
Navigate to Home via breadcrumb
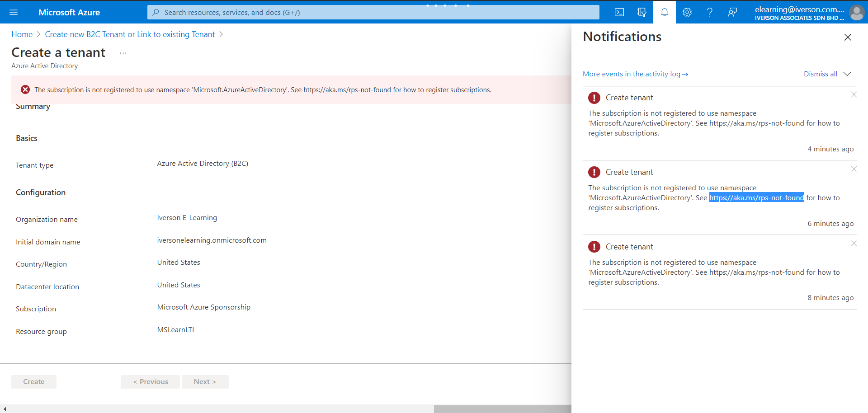tap(22, 34)
